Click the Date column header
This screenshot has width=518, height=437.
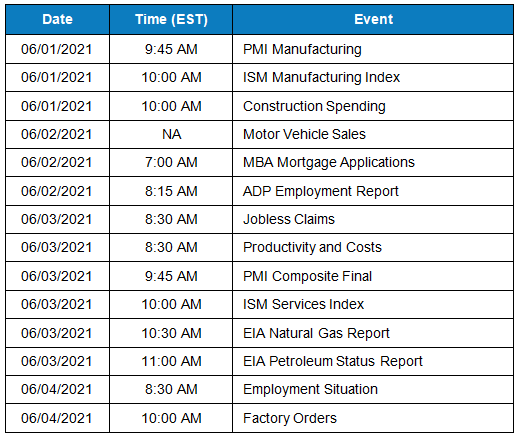57,19
